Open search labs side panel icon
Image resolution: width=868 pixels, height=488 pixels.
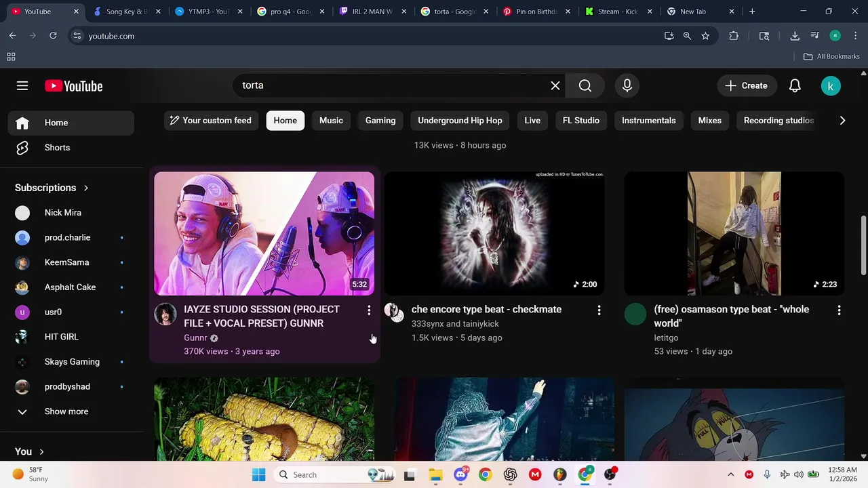764,36
